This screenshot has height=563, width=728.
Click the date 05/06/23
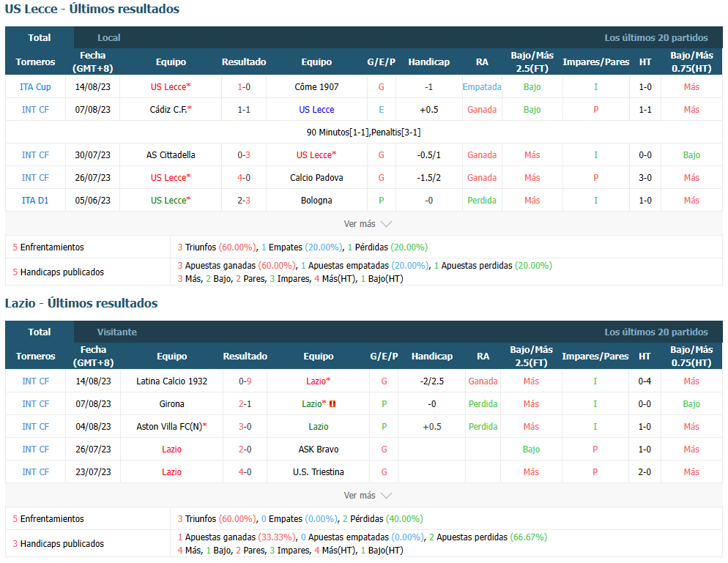click(93, 201)
